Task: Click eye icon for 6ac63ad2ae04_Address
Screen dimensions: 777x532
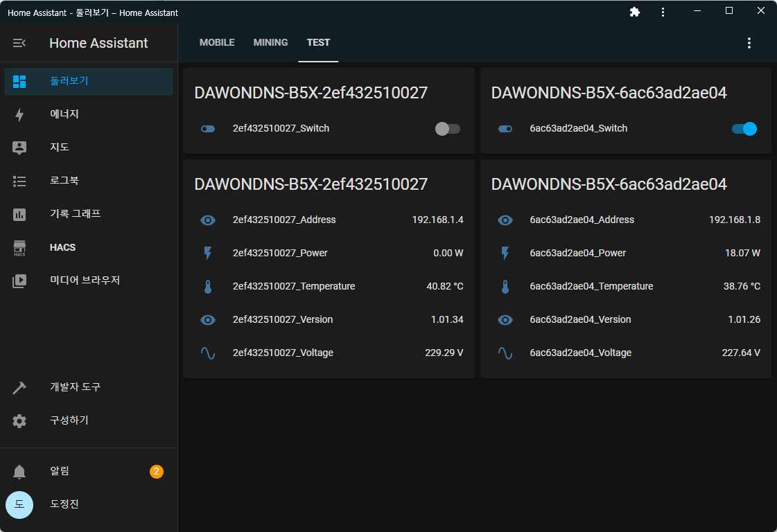Action: (x=505, y=220)
